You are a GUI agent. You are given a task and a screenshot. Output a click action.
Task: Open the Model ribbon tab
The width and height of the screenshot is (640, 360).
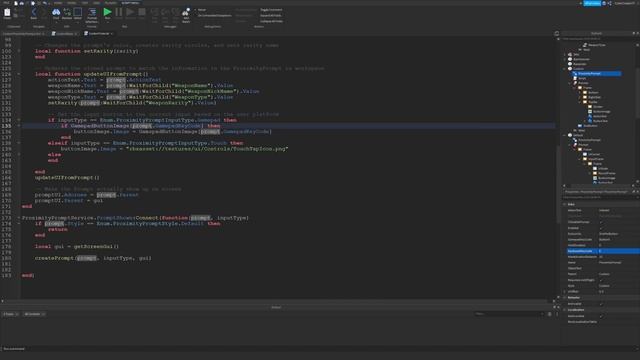[x=71, y=3]
